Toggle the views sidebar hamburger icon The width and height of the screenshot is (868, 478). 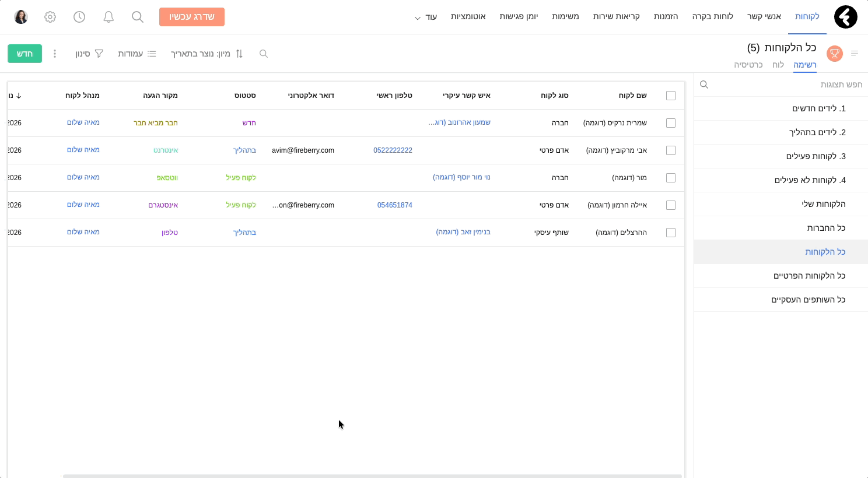855,53
